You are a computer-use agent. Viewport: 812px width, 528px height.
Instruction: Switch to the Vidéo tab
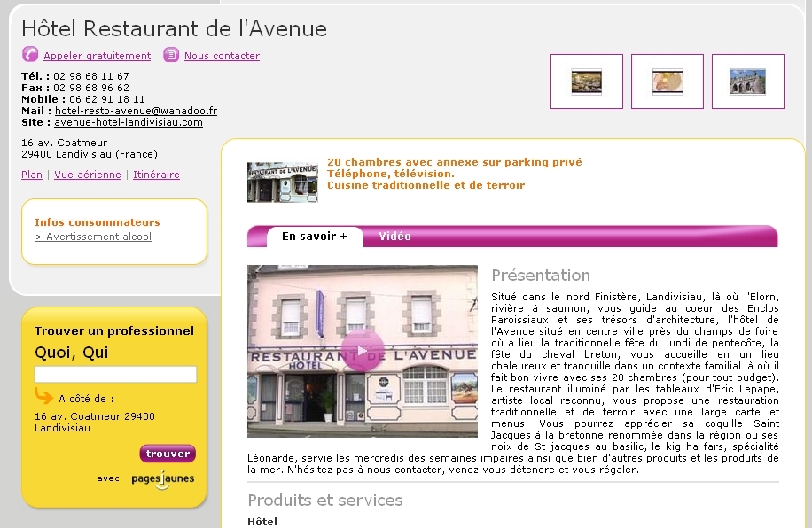click(394, 236)
